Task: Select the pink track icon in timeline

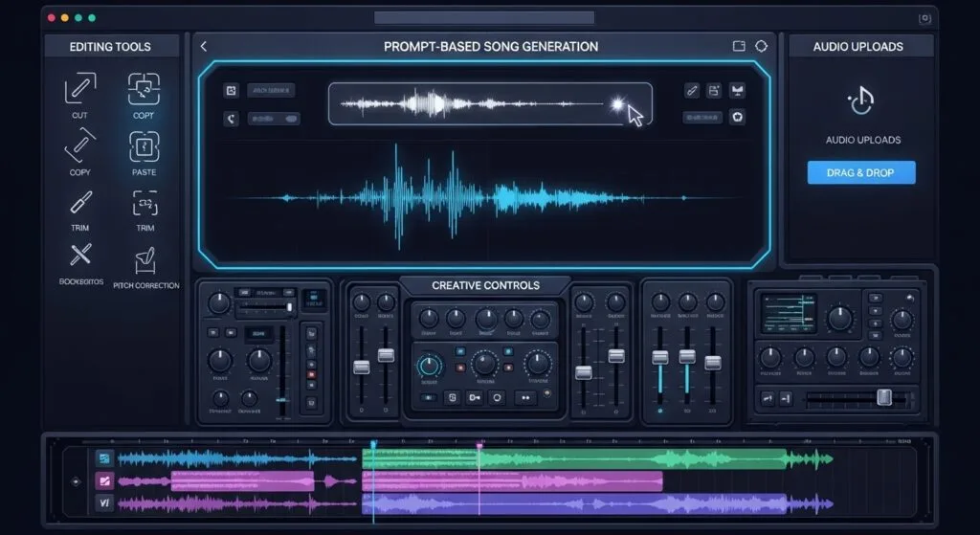Action: (104, 480)
